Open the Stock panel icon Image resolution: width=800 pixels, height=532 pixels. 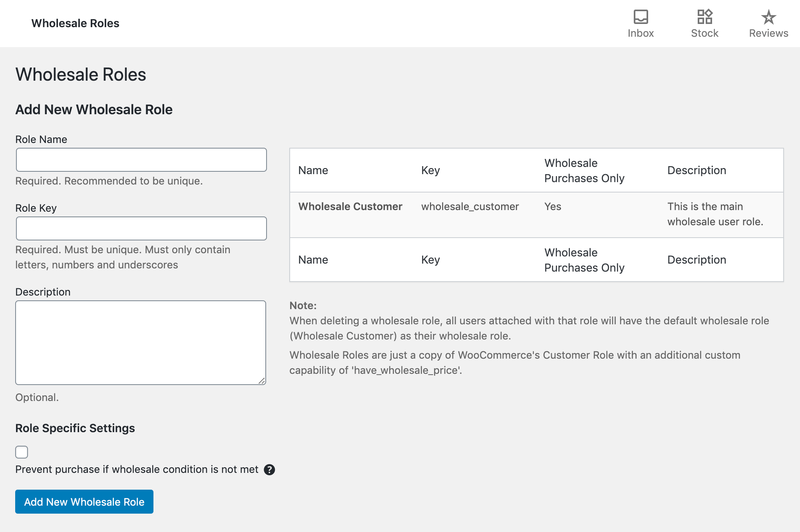click(704, 18)
